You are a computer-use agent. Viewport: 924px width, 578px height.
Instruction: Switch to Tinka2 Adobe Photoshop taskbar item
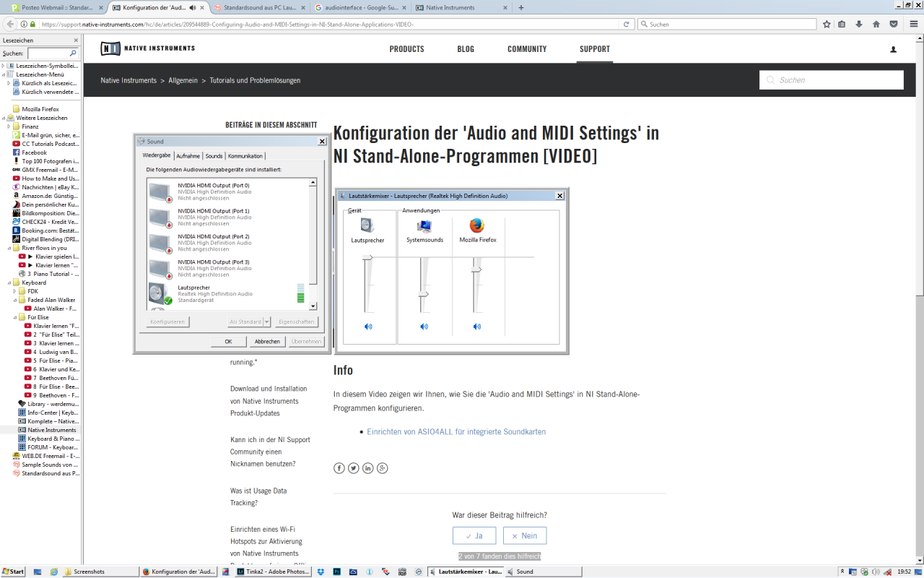272,571
